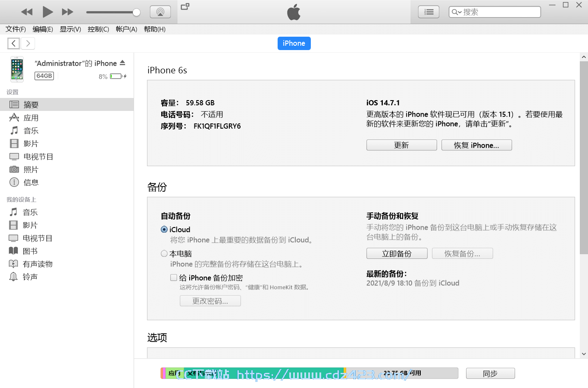Open 影片 under the 设置 section
Screen dimensions: 588x388
[x=67, y=143]
